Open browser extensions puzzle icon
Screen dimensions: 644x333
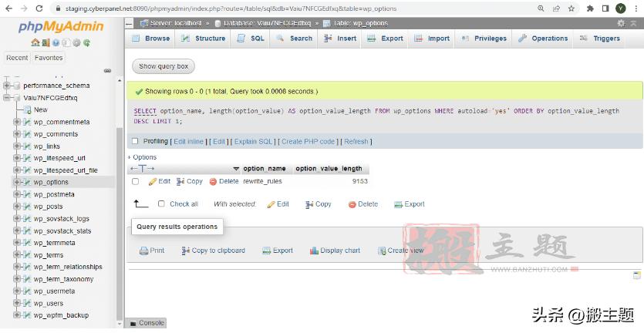[590, 8]
